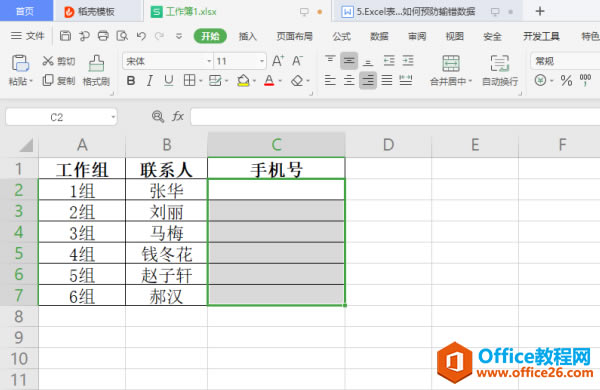Expand the fill color dropdown arrow
The image size is (600, 390).
tap(254, 81)
